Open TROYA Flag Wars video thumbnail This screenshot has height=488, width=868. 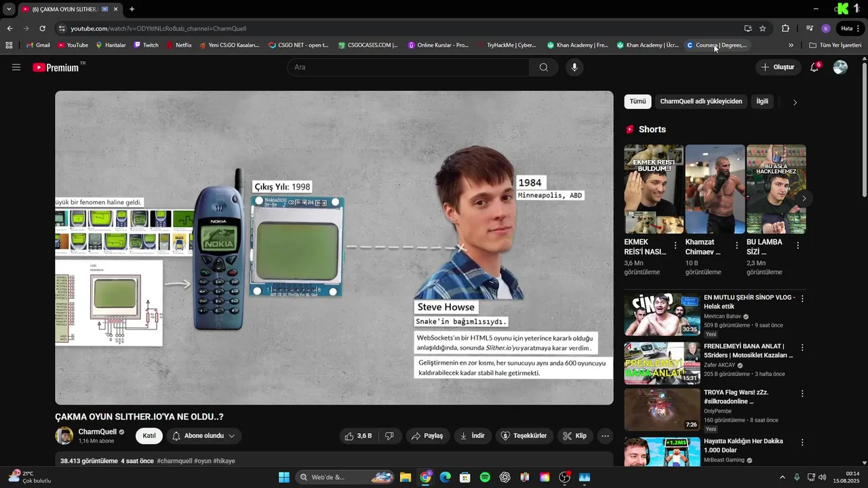[662, 409]
